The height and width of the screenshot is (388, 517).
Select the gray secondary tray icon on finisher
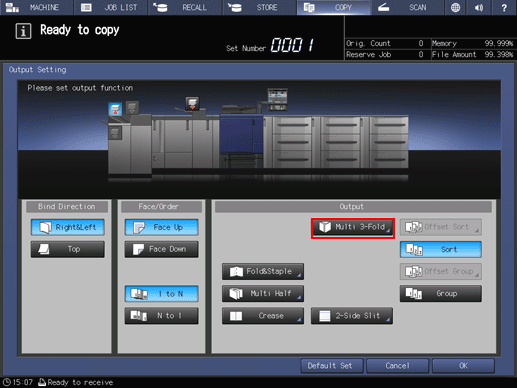[132, 107]
